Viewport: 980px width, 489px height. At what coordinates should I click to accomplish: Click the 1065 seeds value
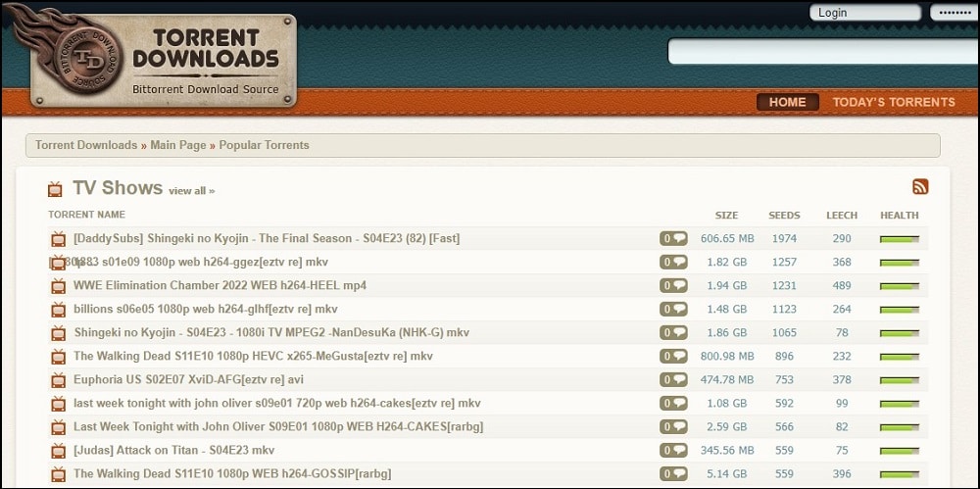pos(784,332)
